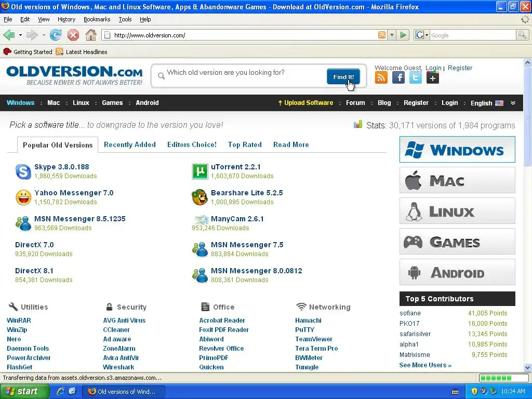This screenshot has width=532, height=399.
Task: Click the page scrollbar down arrow
Action: point(527,367)
